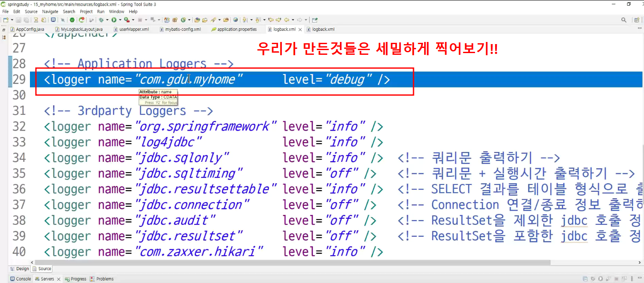This screenshot has width=644, height=283.
Task: Open the Search menu
Action: pos(69,12)
